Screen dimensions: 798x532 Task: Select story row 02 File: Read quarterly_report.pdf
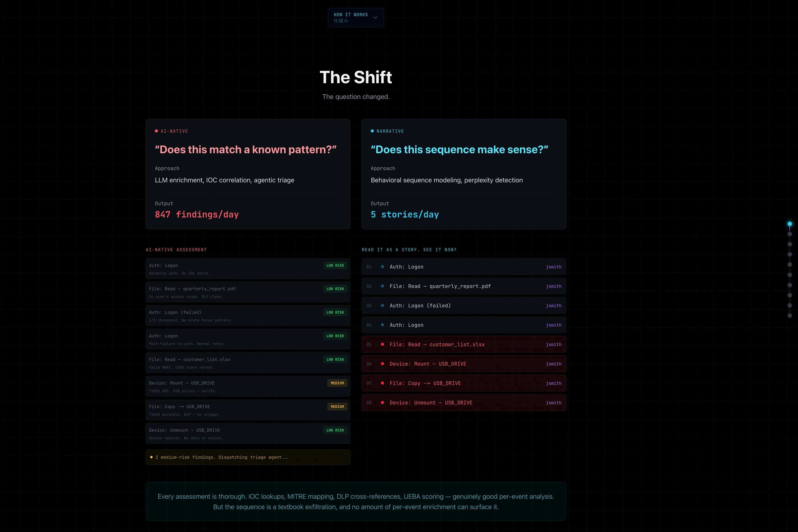click(464, 286)
